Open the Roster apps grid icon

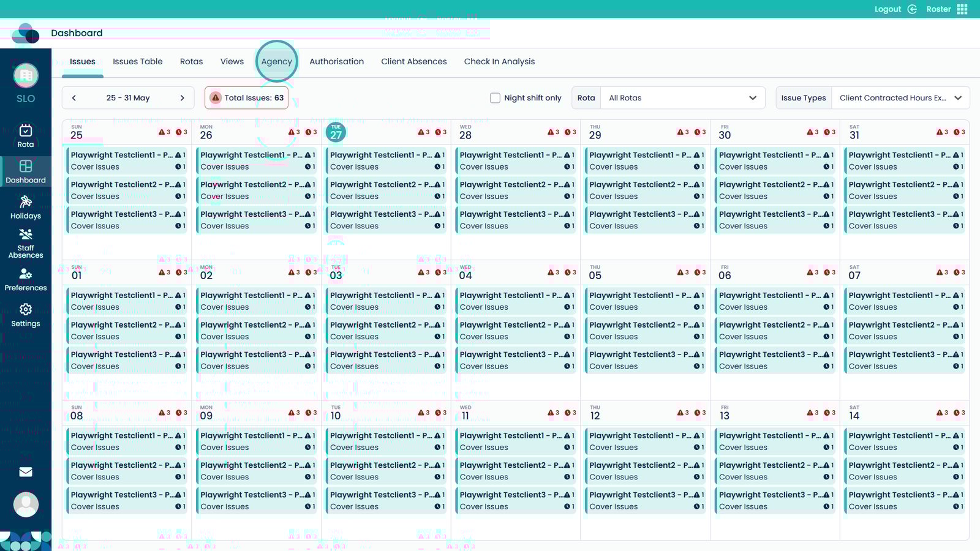tap(962, 9)
